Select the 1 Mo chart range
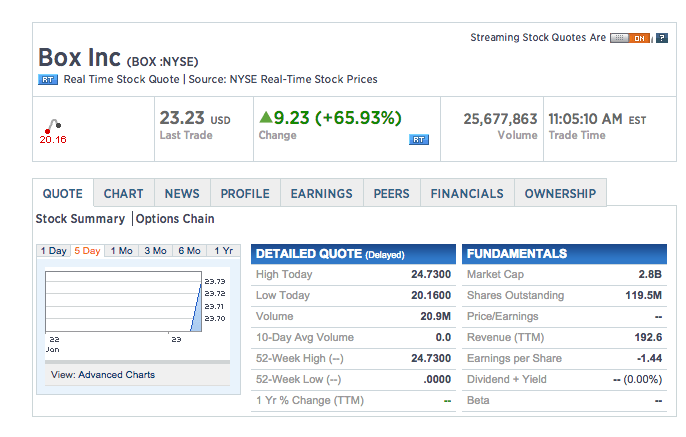The width and height of the screenshot is (686, 437). click(x=121, y=251)
